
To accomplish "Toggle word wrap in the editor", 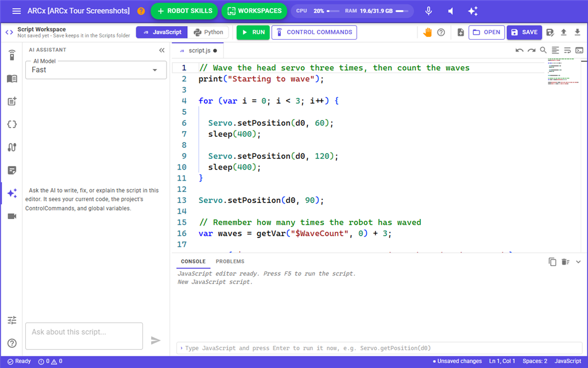I will pyautogui.click(x=567, y=51).
